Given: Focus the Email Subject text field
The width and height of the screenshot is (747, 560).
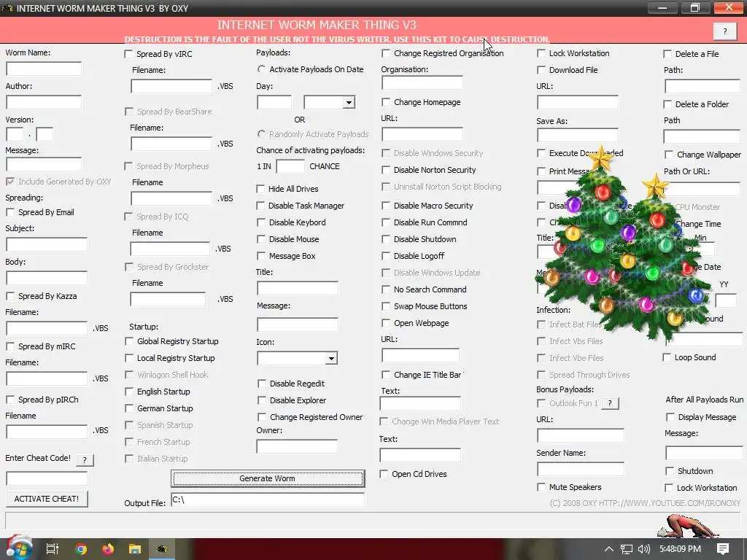Looking at the screenshot, I should click(x=47, y=245).
